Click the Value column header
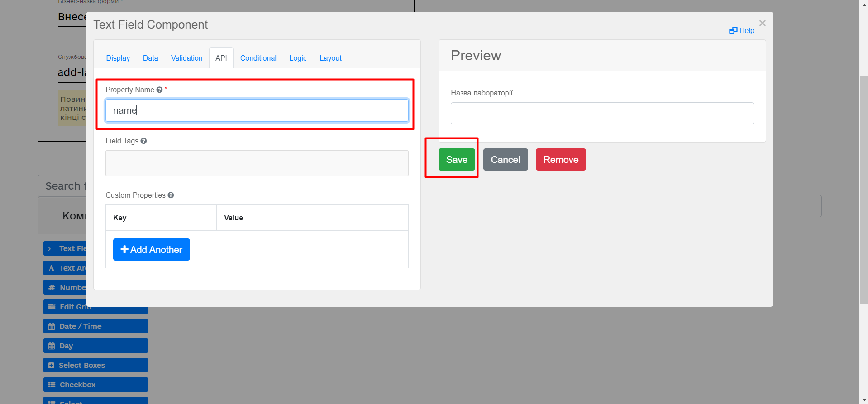The image size is (868, 404). [x=283, y=218]
